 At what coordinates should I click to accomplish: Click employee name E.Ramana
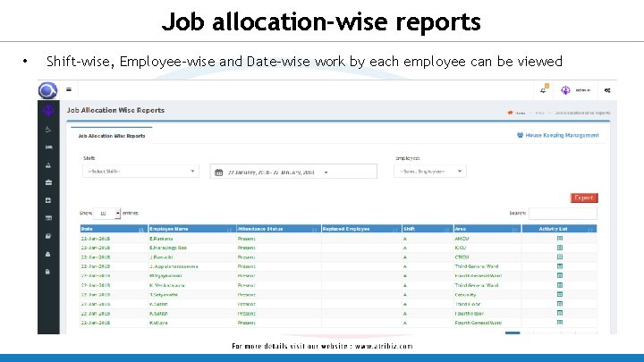click(x=161, y=239)
